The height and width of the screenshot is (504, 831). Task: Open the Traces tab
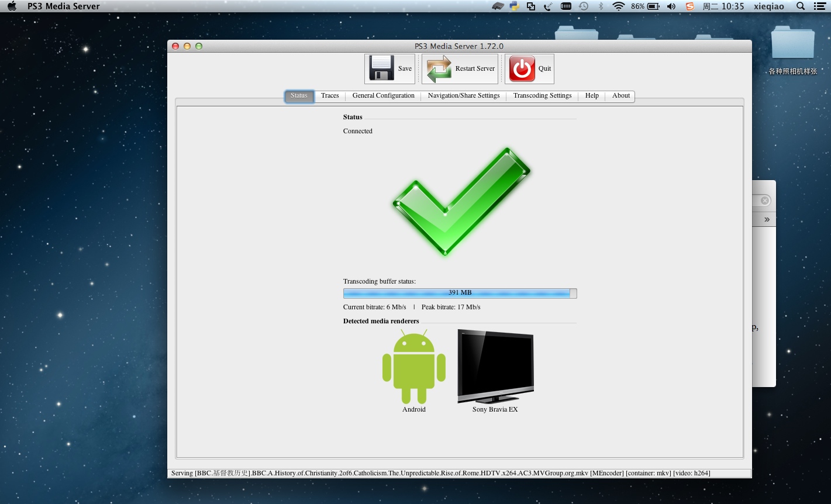click(x=330, y=96)
